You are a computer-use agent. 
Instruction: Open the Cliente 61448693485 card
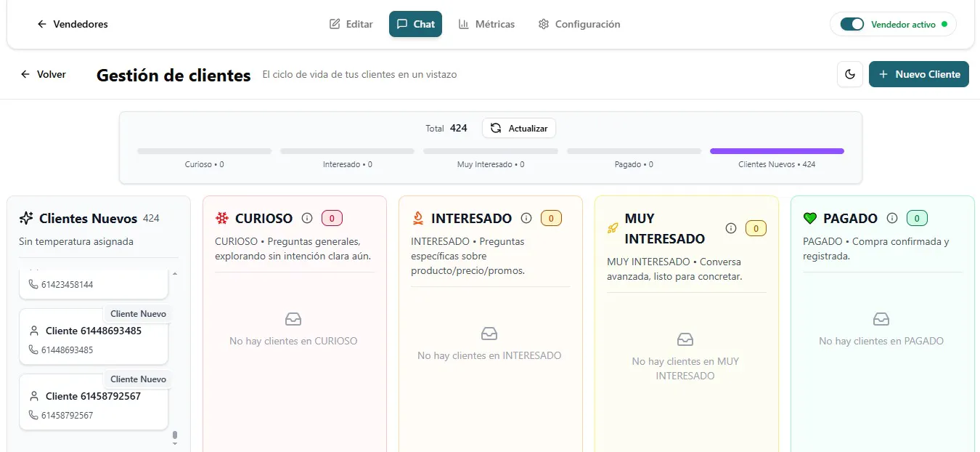[94, 336]
